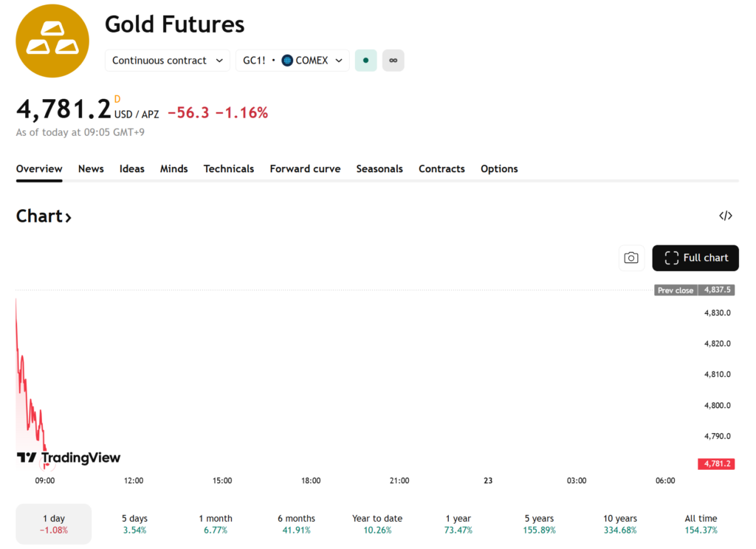Image resolution: width=756 pixels, height=549 pixels.
Task: Switch chart range to 5 days
Action: [134, 524]
